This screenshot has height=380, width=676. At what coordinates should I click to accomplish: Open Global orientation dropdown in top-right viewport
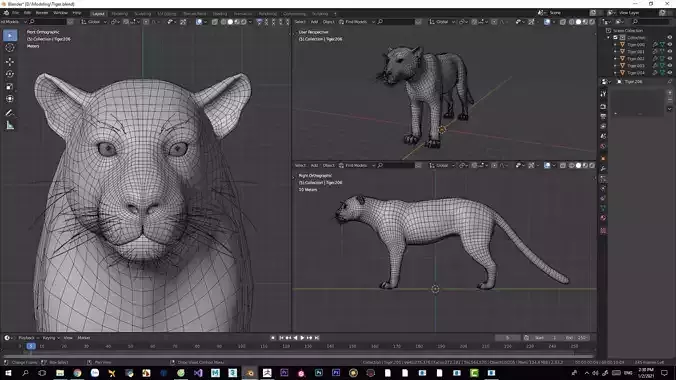point(442,22)
